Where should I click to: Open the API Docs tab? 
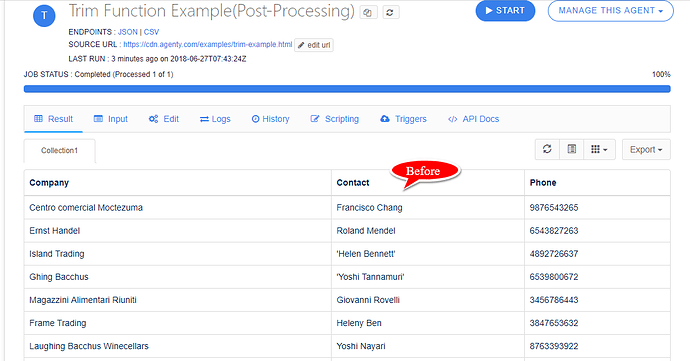[x=473, y=119]
